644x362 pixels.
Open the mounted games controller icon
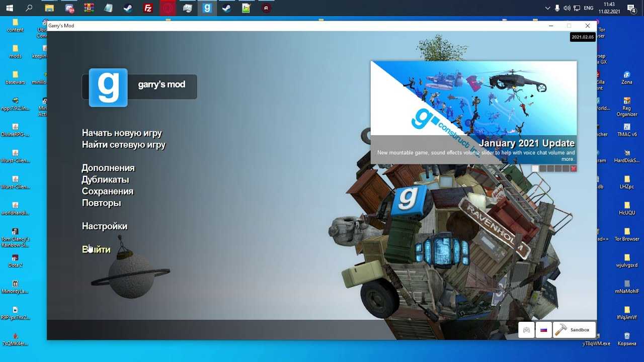click(x=526, y=330)
